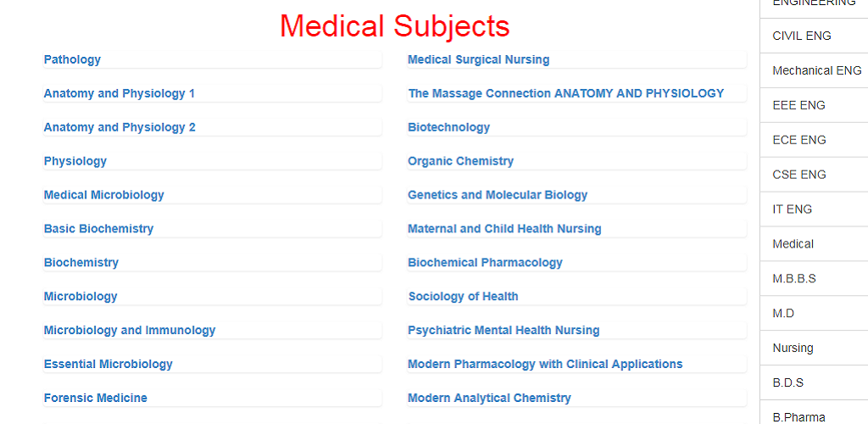Open the Forensic Medicine subject

[96, 398]
